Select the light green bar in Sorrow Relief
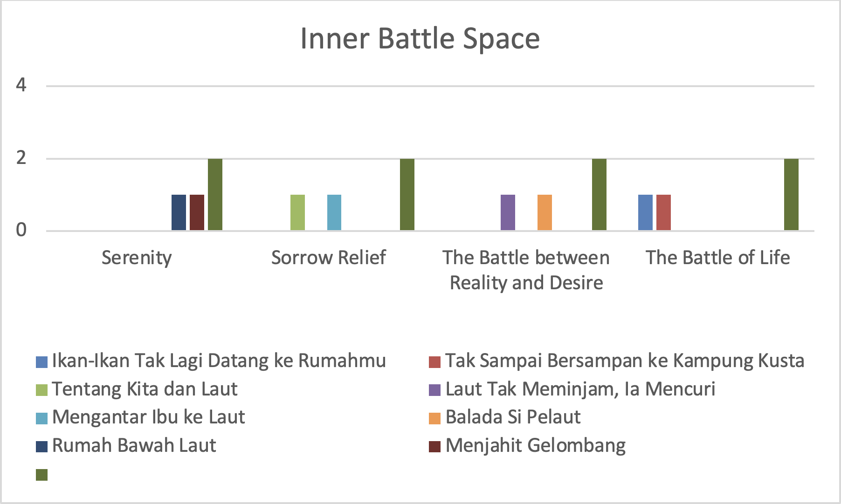 pyautogui.click(x=297, y=212)
